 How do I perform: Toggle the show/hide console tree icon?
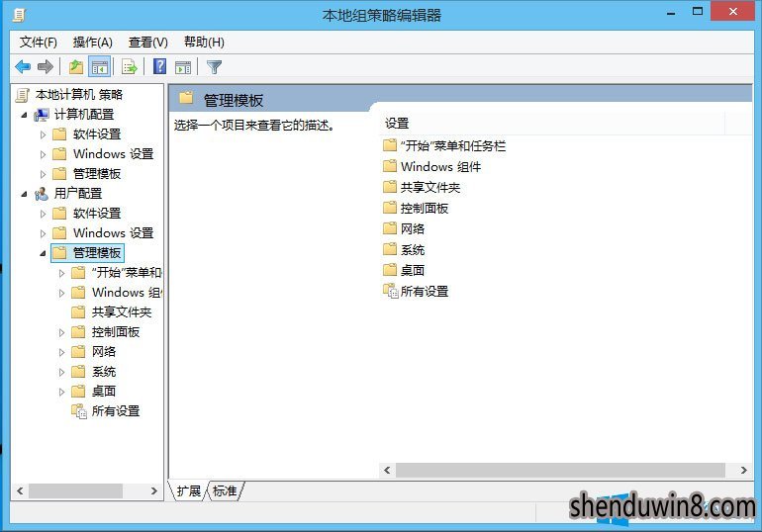100,66
